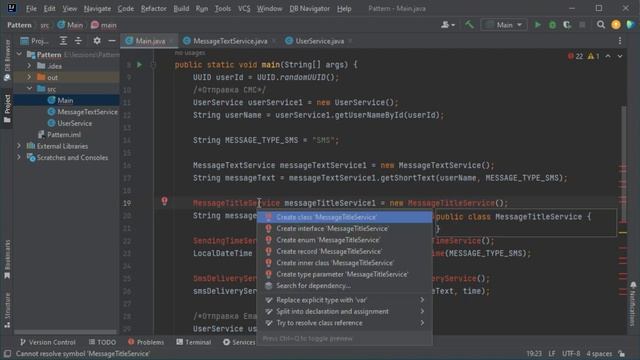Change file encoding UTF-8 in status bar
640x360 pixels.
pos(571,354)
